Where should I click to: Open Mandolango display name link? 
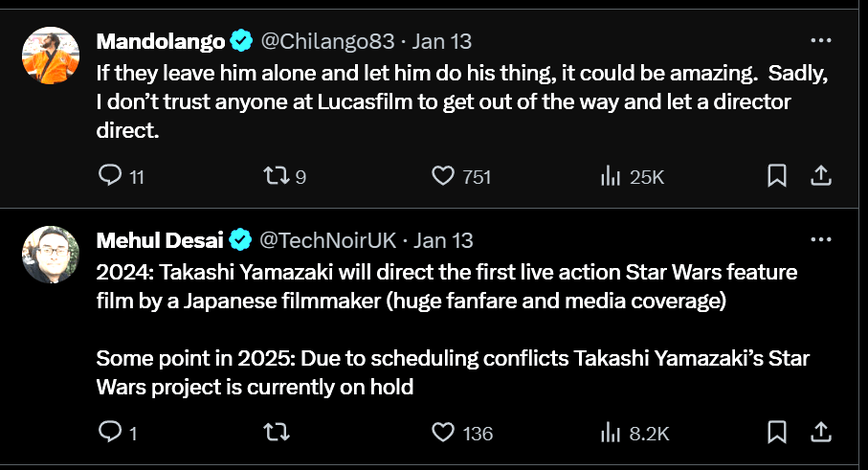click(x=161, y=41)
